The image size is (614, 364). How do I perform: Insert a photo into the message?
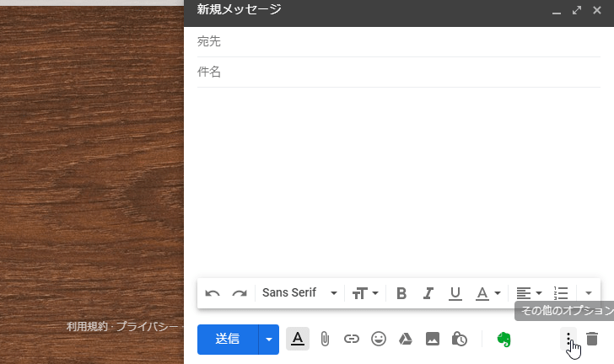pyautogui.click(x=433, y=339)
